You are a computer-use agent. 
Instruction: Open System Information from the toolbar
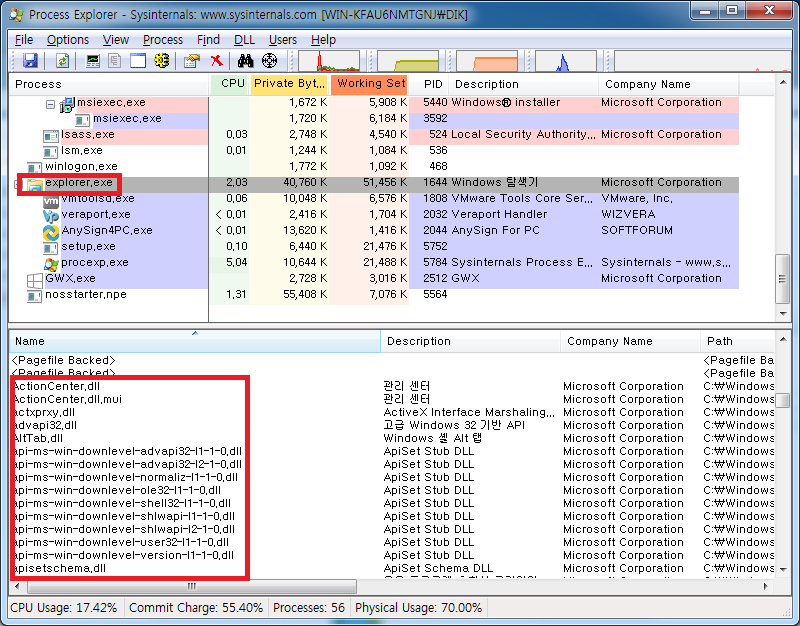click(93, 62)
